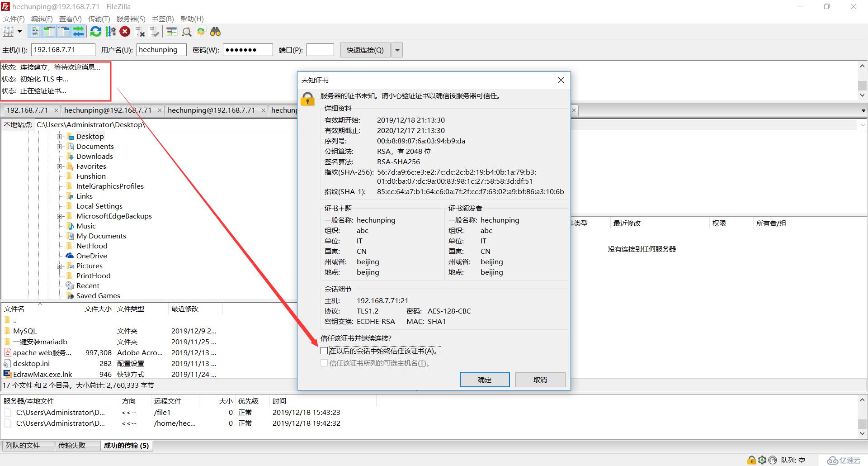Open the Site Manager dropdown arrow
868x466 pixels.
19,32
